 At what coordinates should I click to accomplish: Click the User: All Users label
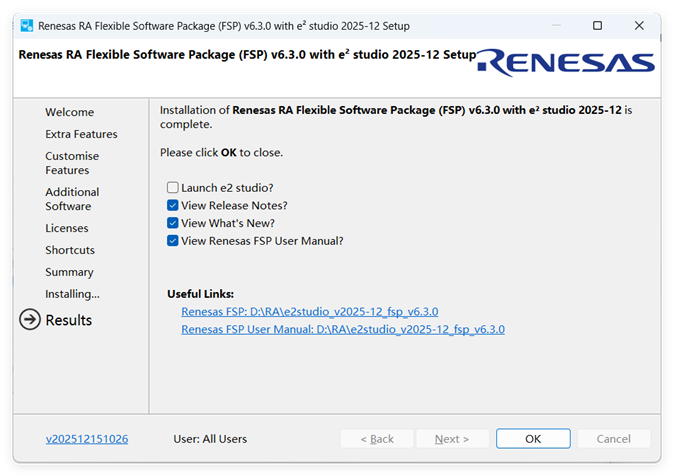(x=210, y=439)
